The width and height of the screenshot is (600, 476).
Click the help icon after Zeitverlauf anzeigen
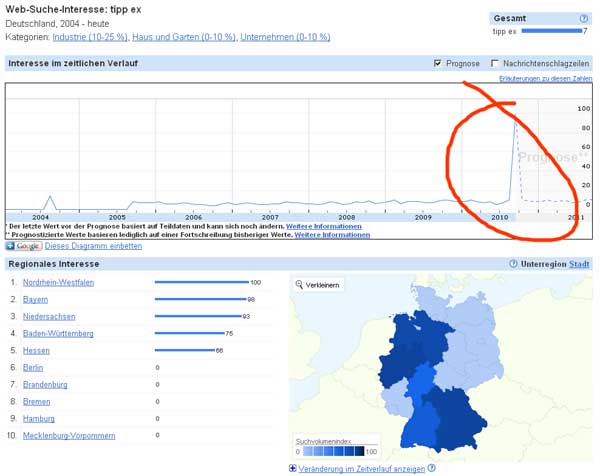click(431, 468)
